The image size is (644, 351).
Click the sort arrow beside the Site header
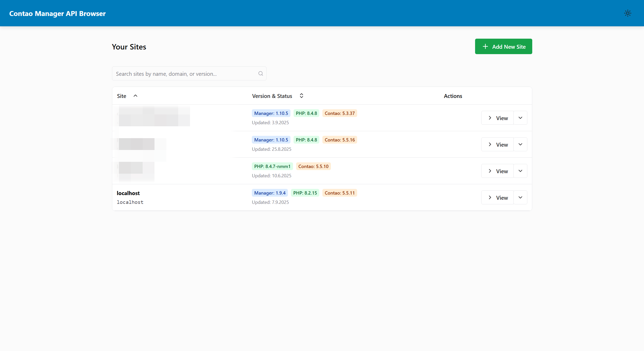click(136, 96)
